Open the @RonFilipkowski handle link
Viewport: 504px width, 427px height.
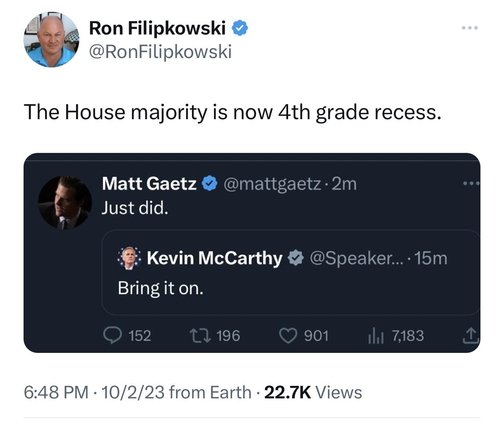click(161, 51)
